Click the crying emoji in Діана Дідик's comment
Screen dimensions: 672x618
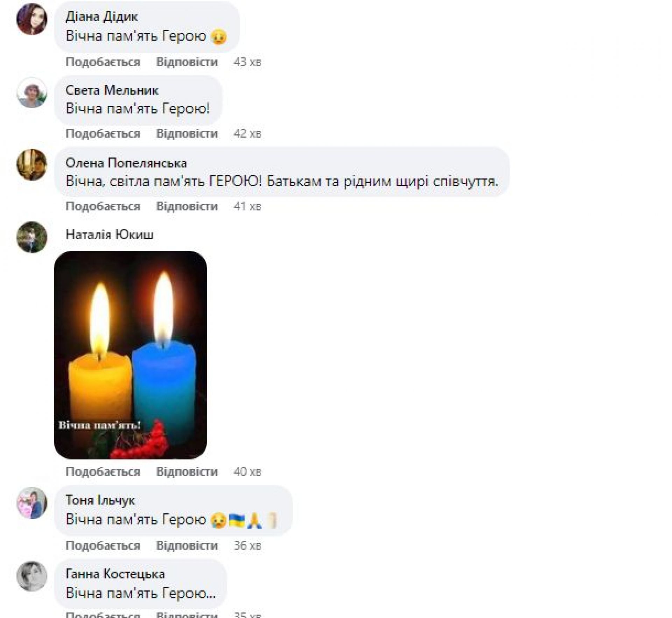tap(219, 37)
